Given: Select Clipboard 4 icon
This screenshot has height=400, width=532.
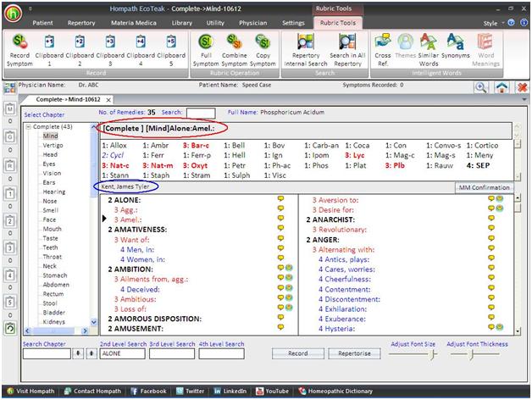Looking at the screenshot, I should 141,42.
